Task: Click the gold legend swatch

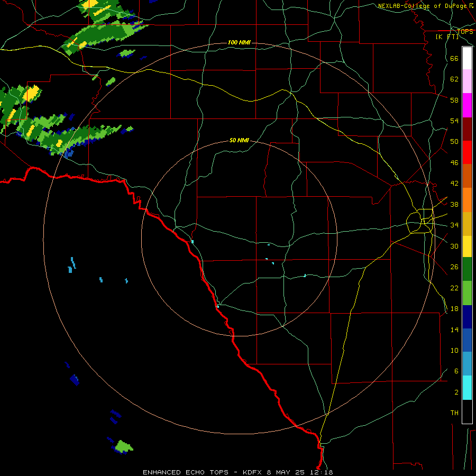Action: click(x=467, y=224)
